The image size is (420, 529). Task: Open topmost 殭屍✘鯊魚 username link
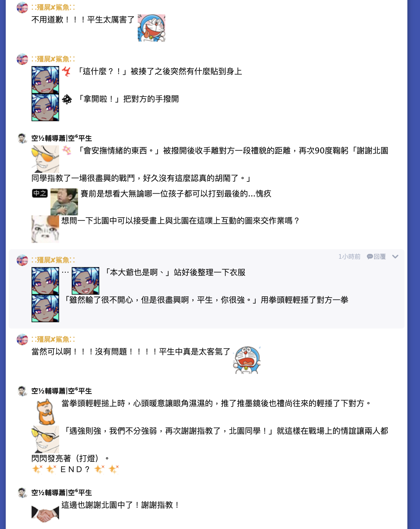[x=53, y=7]
